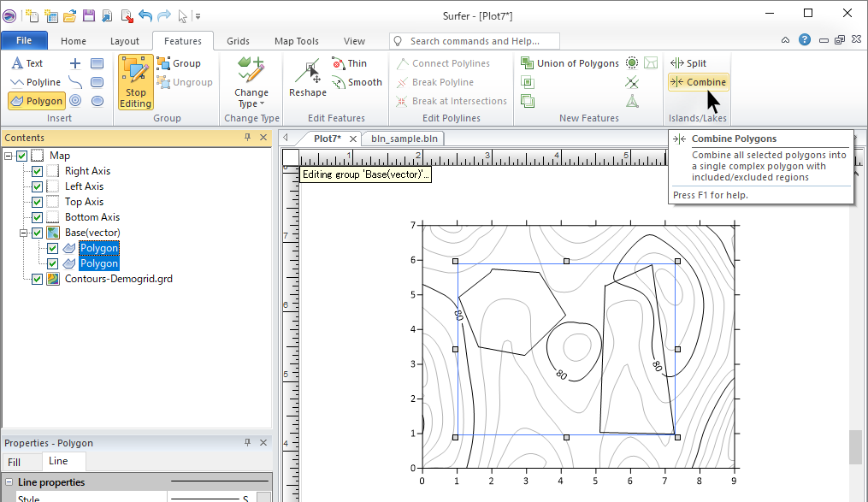Switch to the Home ribbon tab

click(73, 41)
